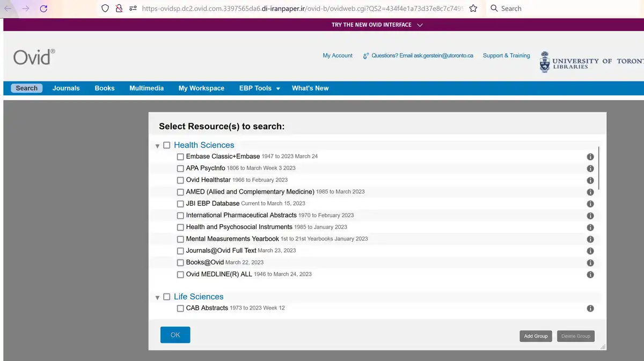Show info for APA PsycInfo
The height and width of the screenshot is (361, 644).
590,168
